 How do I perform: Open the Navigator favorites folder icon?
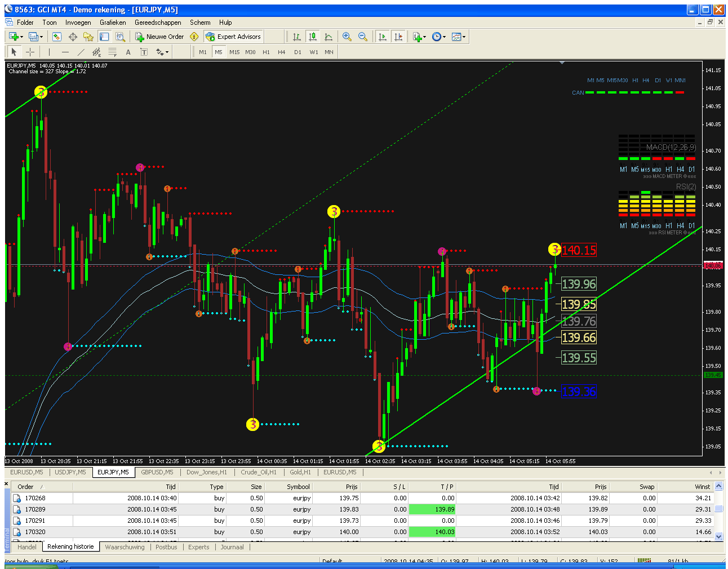click(x=88, y=37)
